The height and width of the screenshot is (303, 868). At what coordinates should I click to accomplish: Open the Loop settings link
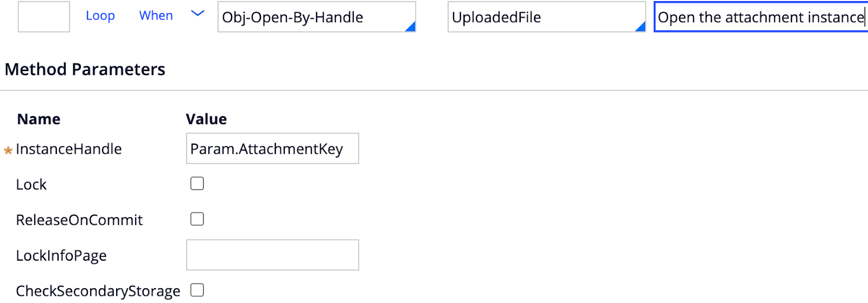click(100, 16)
